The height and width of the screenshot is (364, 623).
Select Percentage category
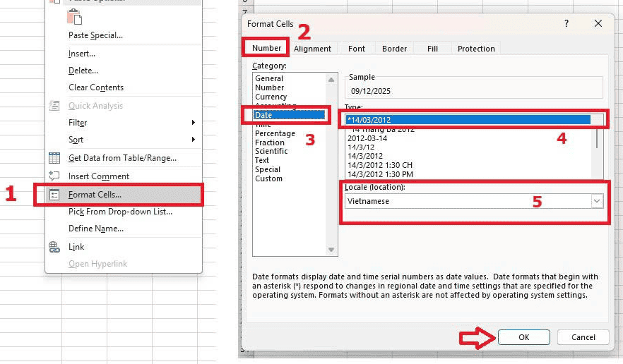275,133
